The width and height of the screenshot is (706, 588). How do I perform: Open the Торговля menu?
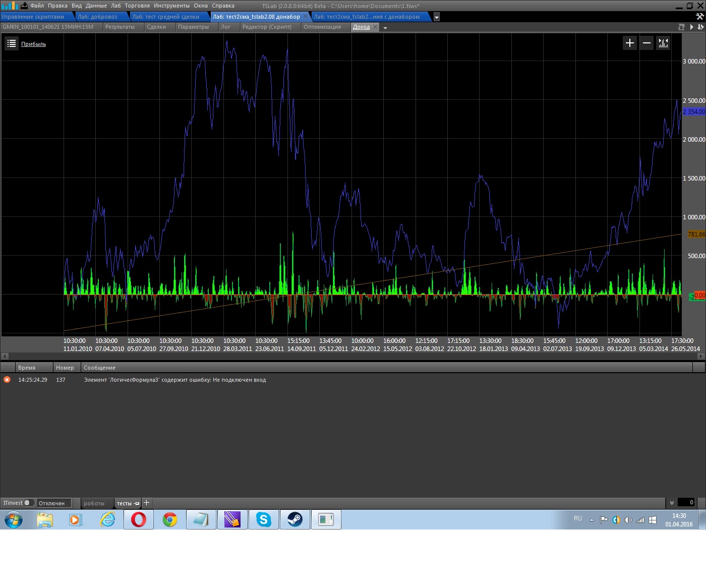[137, 6]
